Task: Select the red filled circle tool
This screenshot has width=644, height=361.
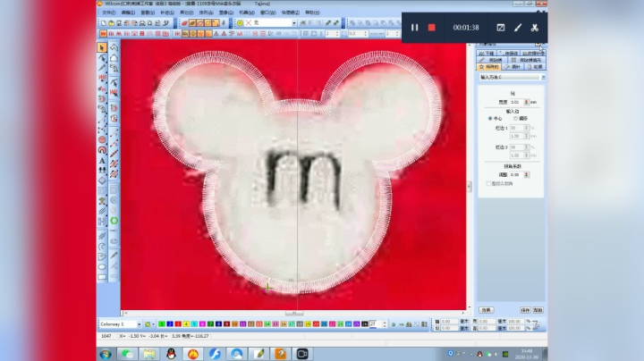Action: point(102,139)
